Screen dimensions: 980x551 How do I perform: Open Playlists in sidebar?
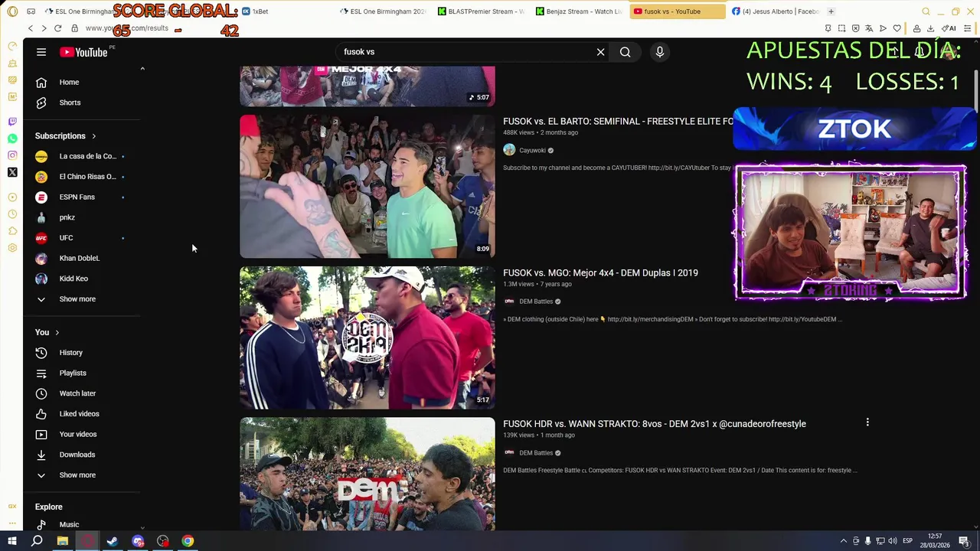tap(73, 373)
